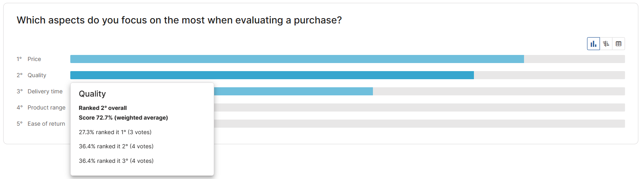644x179 pixels.
Task: Click the Delivery time bar
Action: pyautogui.click(x=293, y=91)
